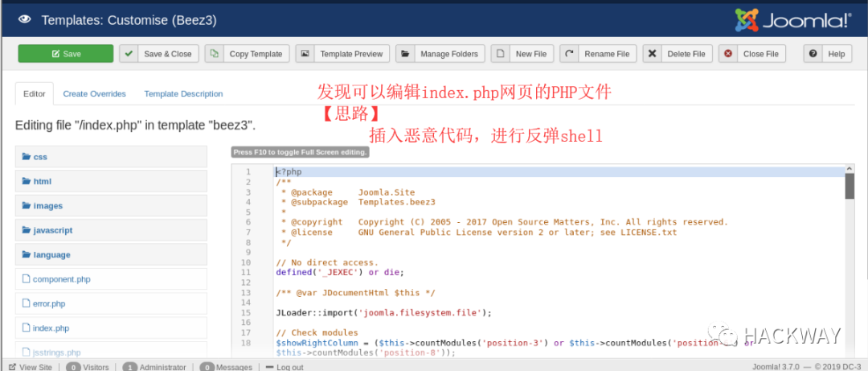Viewport: 868px width, 371px height.
Task: Click the '// Check modules' comment
Action: pyautogui.click(x=317, y=332)
